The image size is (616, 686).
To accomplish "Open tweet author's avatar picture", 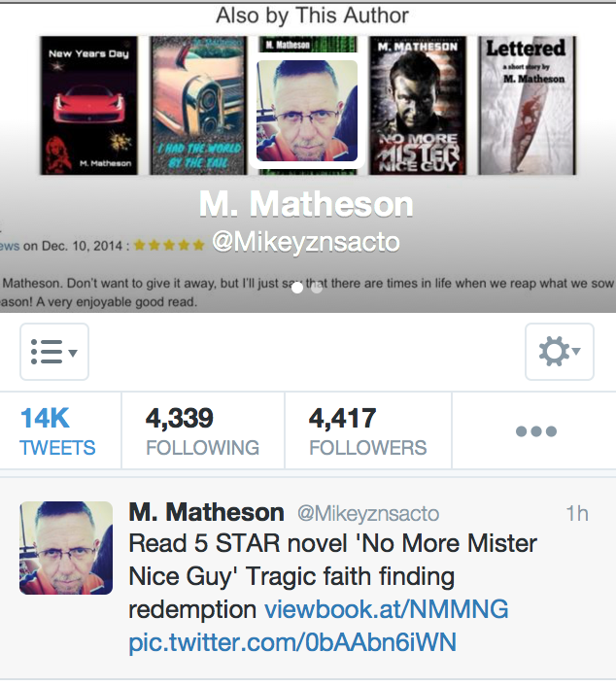I will pyautogui.click(x=66, y=548).
